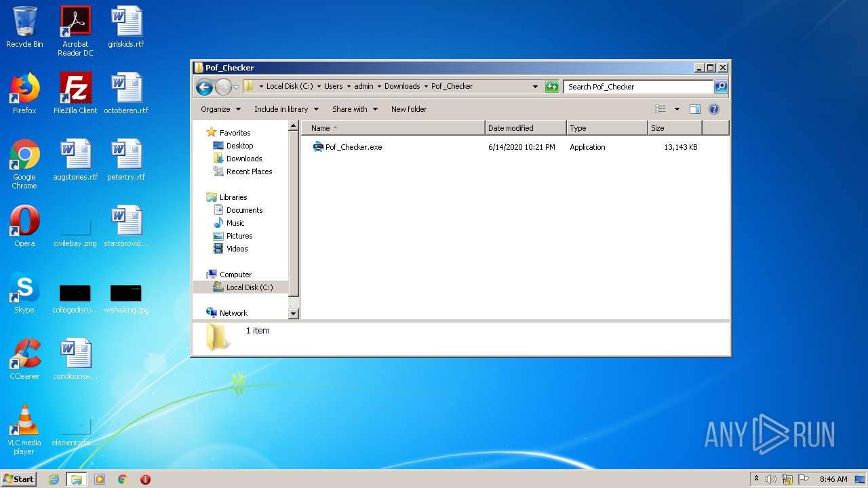Select the Pictures library
Image resolution: width=868 pixels, height=488 pixels.
(x=239, y=236)
